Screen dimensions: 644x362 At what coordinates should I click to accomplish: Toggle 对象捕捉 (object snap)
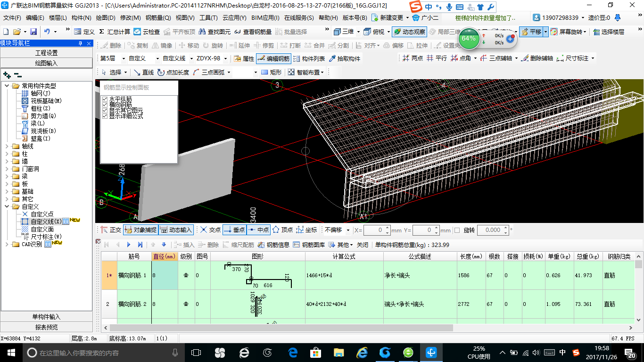[140, 230]
